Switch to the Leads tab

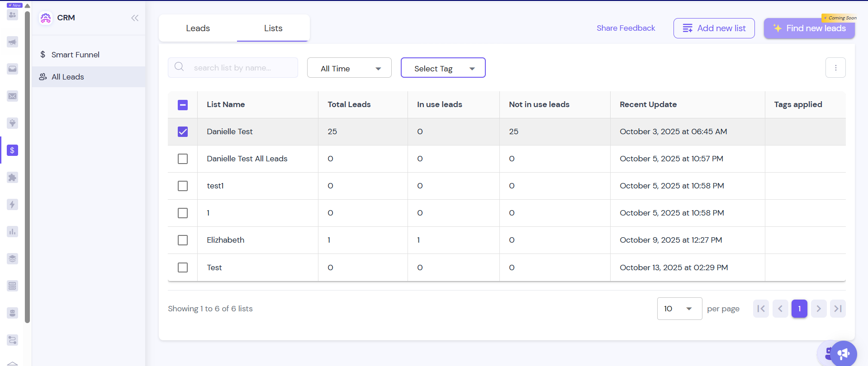coord(198,28)
